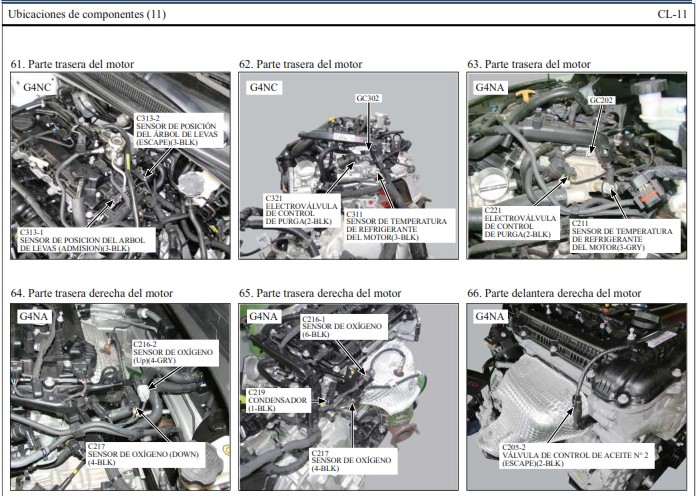Viewport: 697px width, 497px height.
Task: Select the G4NA tag in photo 64
Action: click(35, 317)
